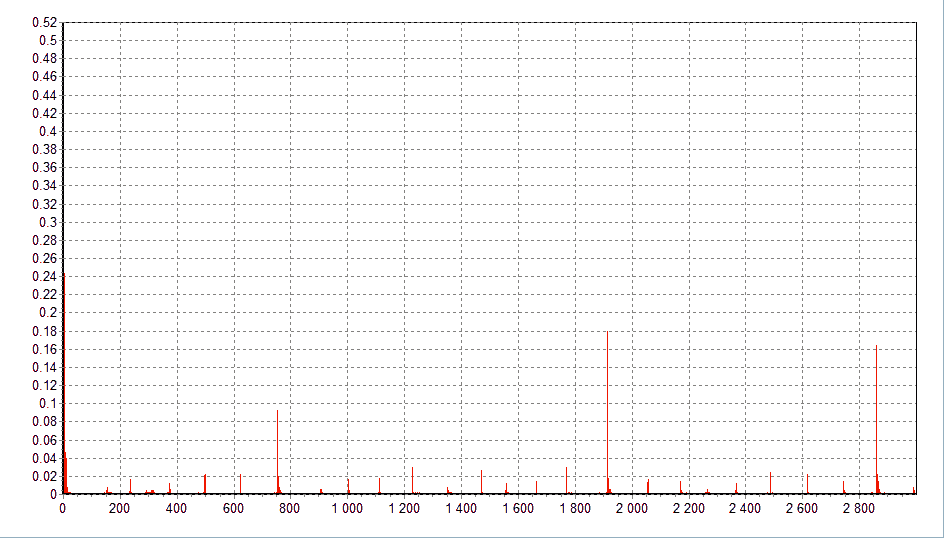This screenshot has width=944, height=538.
Task: Click the 2 800 horizontal axis label
Action: tap(860, 509)
